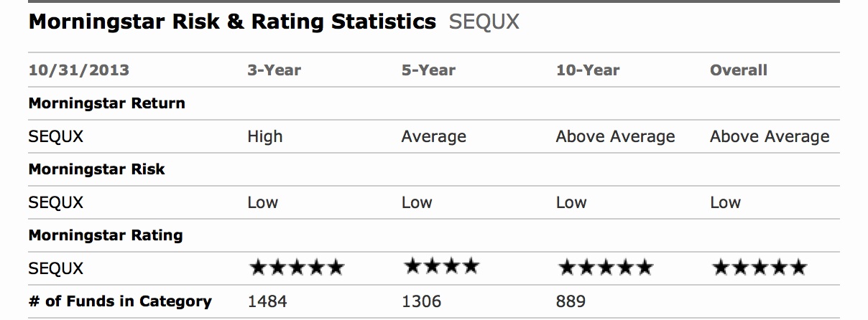
Task: Click the 10-Year Above Average return value
Action: (x=615, y=136)
